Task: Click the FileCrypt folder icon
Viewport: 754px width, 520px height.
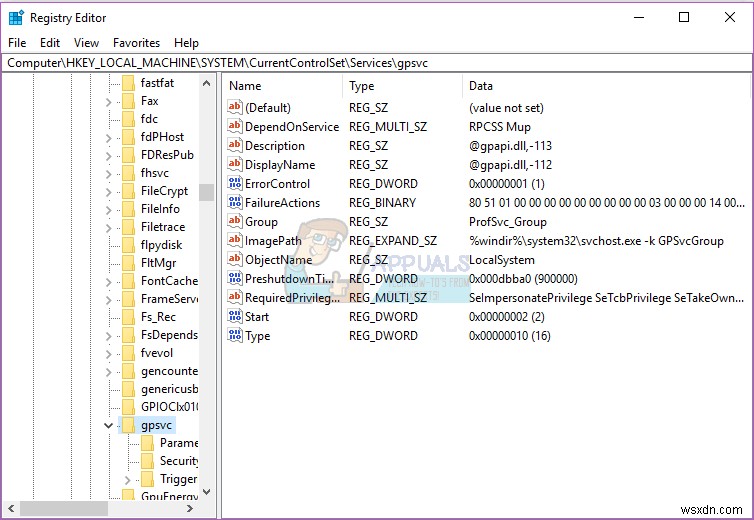Action: (128, 191)
